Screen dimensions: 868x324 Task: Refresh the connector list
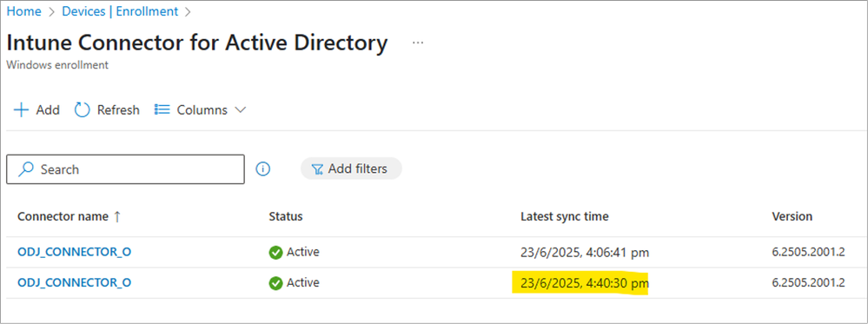point(107,110)
